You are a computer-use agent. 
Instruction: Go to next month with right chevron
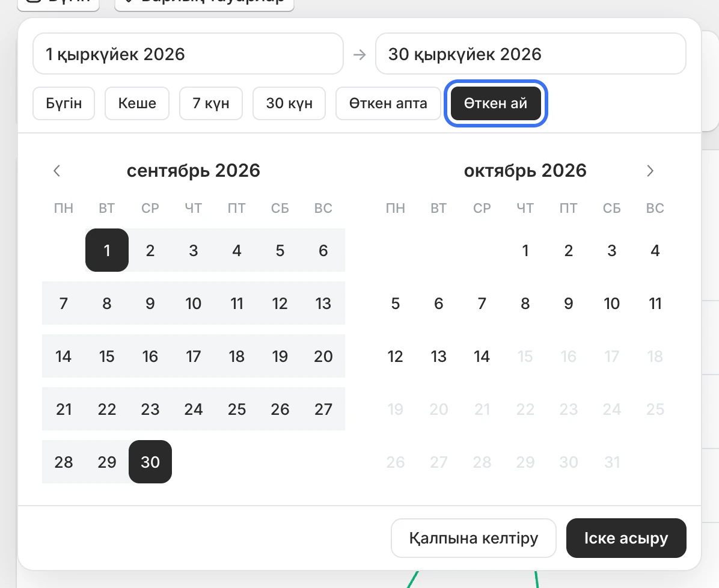pos(650,171)
